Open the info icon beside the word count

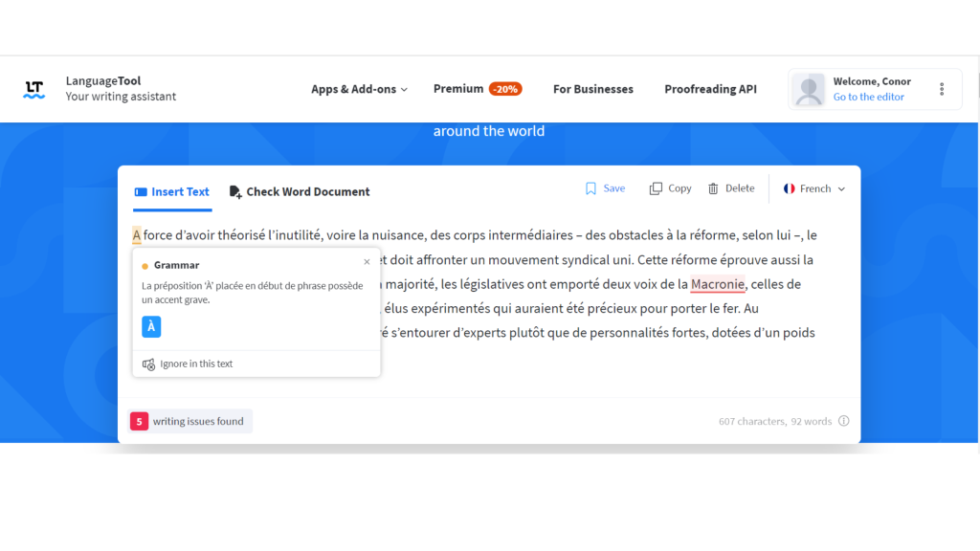click(x=842, y=421)
